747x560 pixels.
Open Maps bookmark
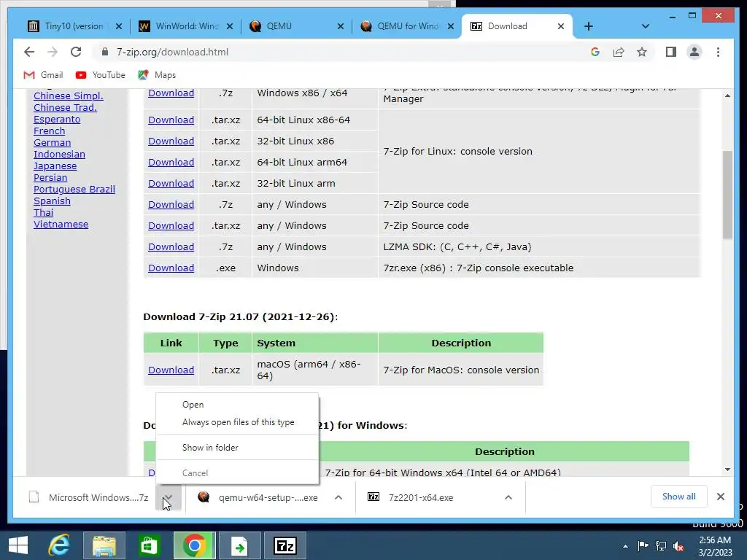click(x=157, y=75)
